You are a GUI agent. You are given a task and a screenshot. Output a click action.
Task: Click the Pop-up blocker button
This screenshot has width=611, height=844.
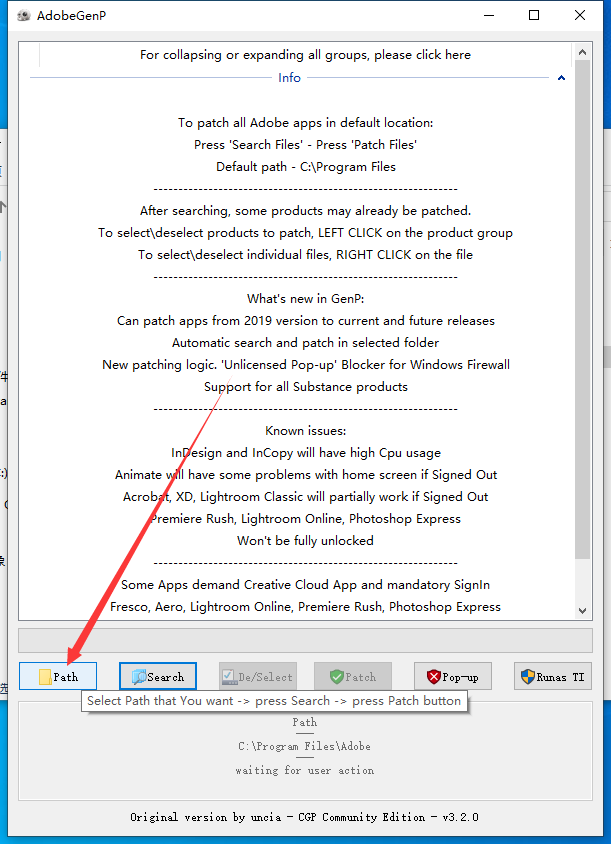(453, 676)
